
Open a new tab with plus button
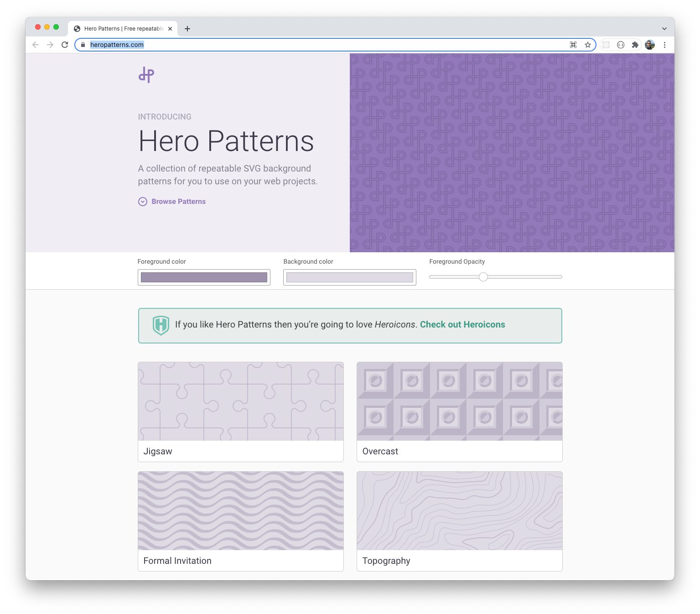tap(187, 29)
